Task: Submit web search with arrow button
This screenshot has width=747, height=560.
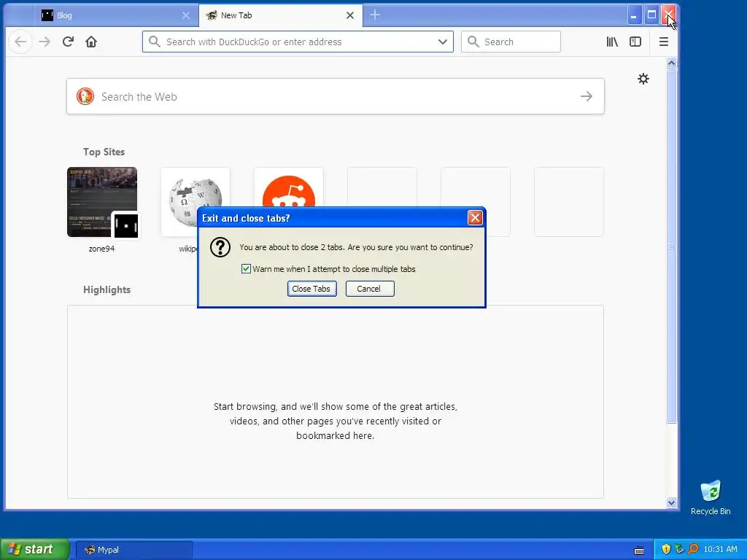Action: click(587, 96)
